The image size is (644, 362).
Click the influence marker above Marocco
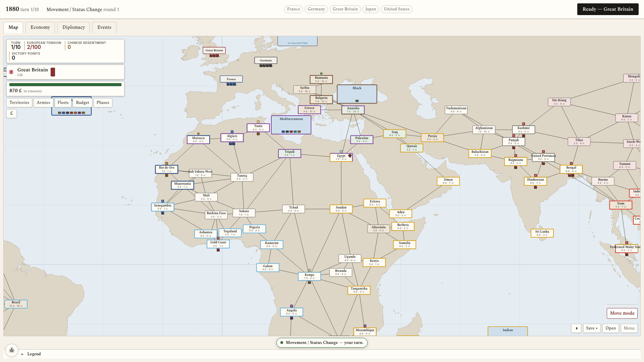pos(198,134)
